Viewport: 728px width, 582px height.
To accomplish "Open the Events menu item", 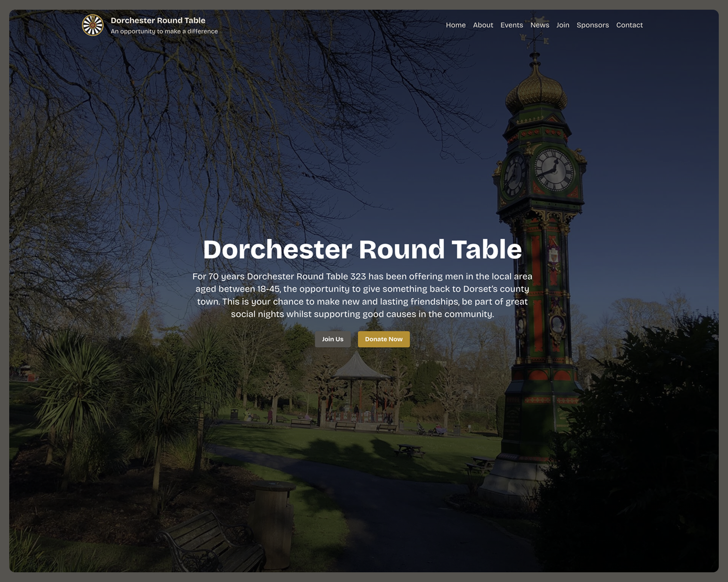I will [512, 25].
